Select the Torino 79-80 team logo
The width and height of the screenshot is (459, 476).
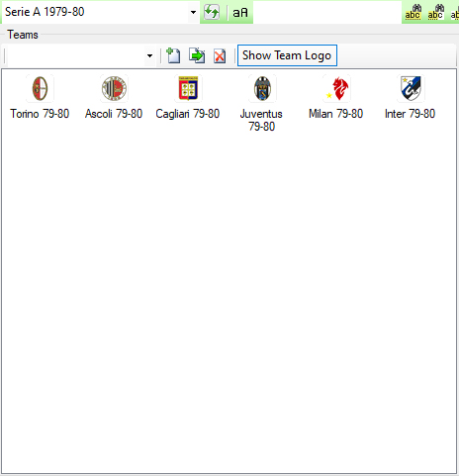pos(40,88)
